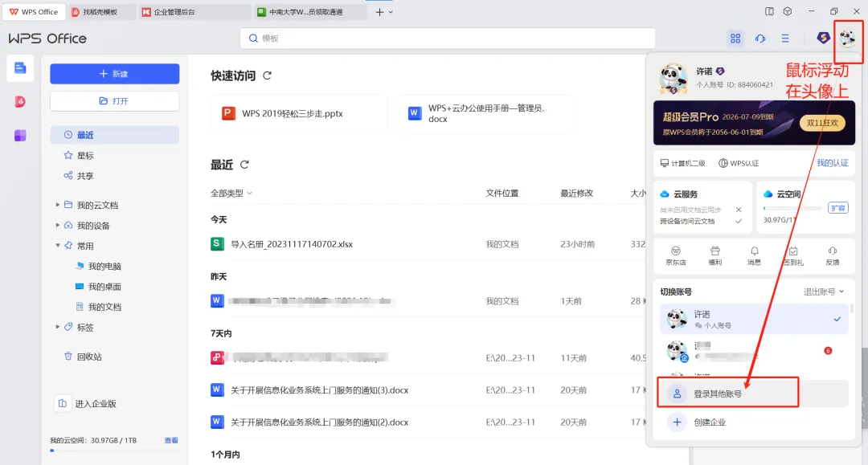Expand 我的设备 tree node
The height and width of the screenshot is (465, 868).
click(x=58, y=225)
